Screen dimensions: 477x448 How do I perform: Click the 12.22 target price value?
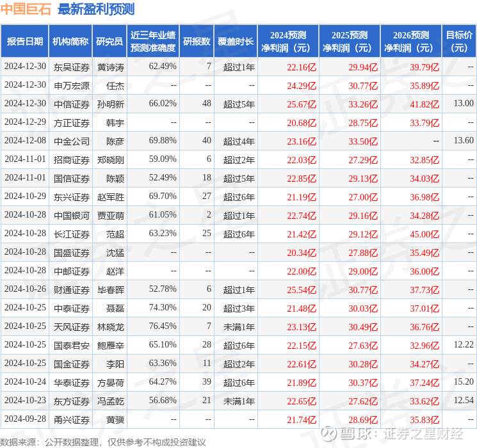464,344
